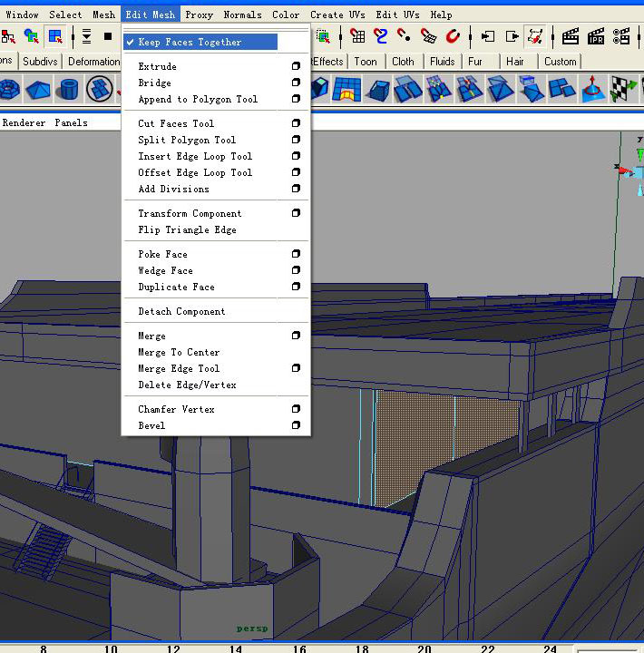The height and width of the screenshot is (653, 644).
Task: Open the Bridge option box
Action: 296,82
